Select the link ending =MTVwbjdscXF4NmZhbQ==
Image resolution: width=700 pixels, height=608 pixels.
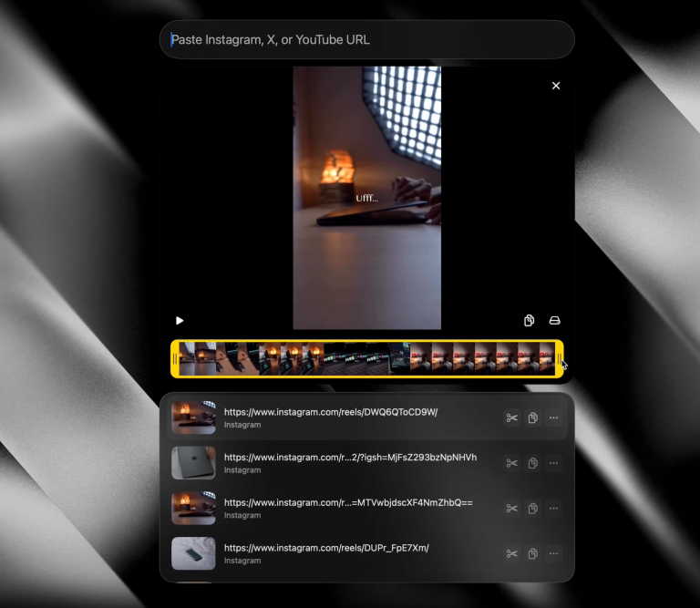click(x=348, y=502)
